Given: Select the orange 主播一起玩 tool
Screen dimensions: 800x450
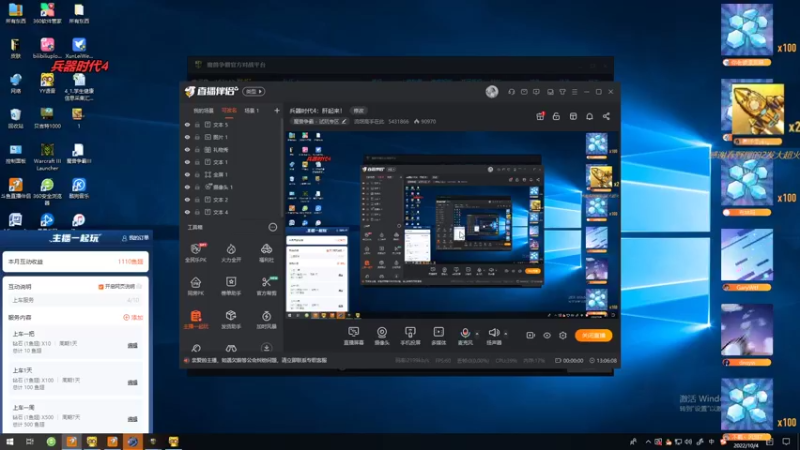Looking at the screenshot, I should point(196,319).
